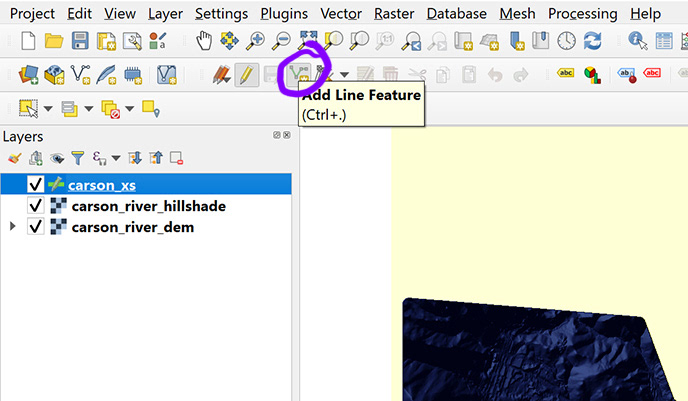Viewport: 688px width, 401px height.
Task: Expand the carson_river_dem layer legend
Action: tap(13, 226)
